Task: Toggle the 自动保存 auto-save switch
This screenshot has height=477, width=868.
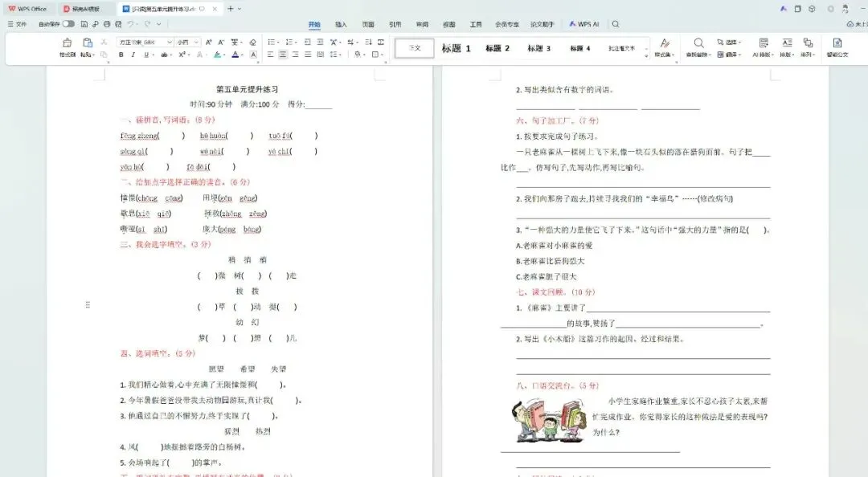Action: click(68, 24)
